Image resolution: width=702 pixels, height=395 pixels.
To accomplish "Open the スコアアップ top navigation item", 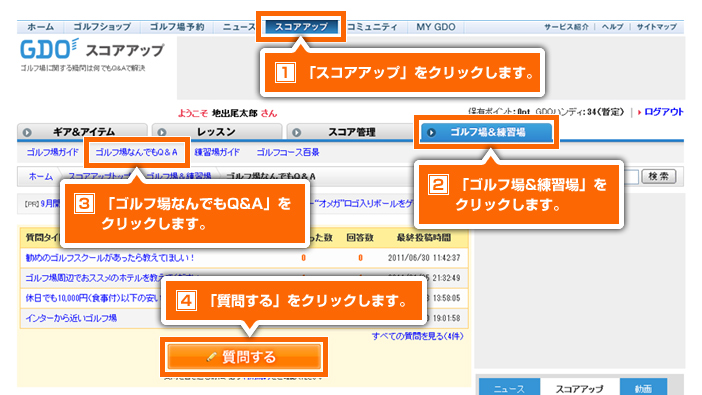I will click(x=301, y=27).
